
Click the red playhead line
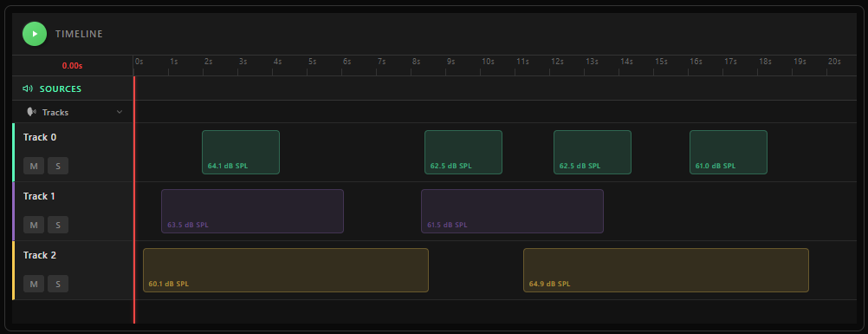[x=134, y=200]
